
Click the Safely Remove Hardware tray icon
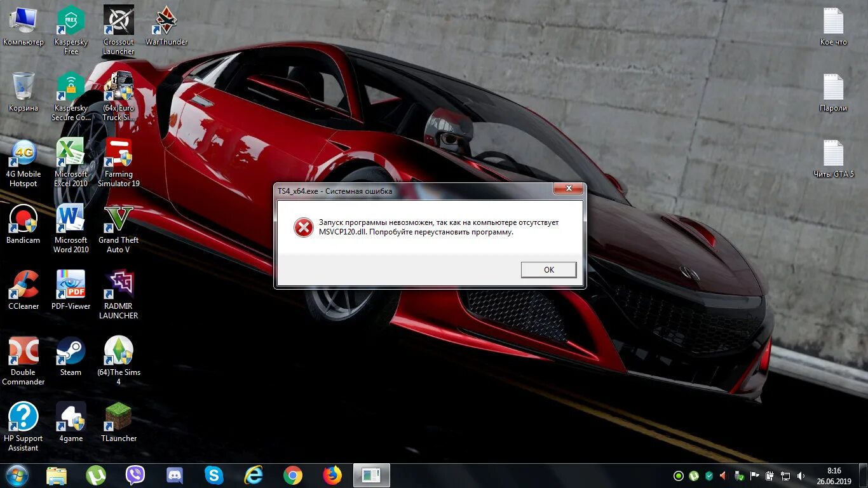(x=739, y=476)
